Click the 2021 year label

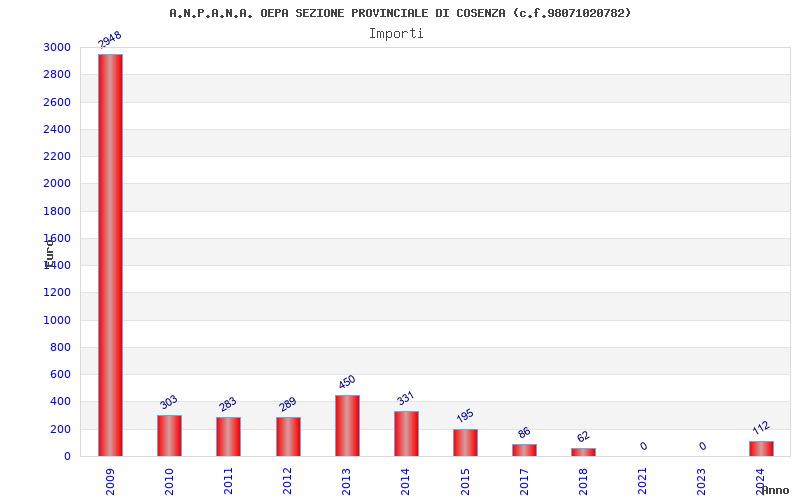coord(642,481)
